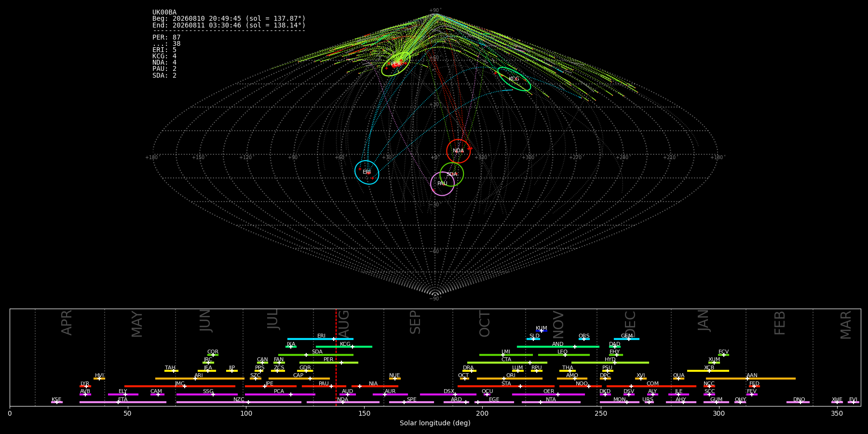Select the green SDA radiant circle

pyautogui.click(x=452, y=174)
